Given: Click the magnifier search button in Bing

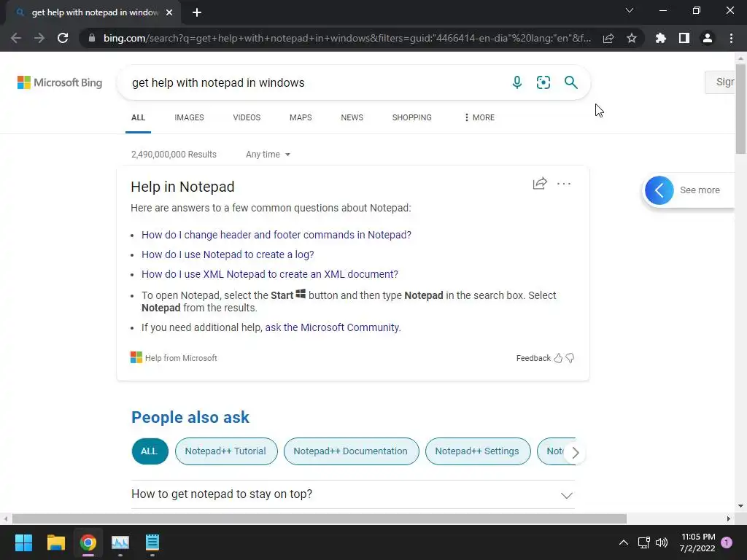Looking at the screenshot, I should coord(570,82).
